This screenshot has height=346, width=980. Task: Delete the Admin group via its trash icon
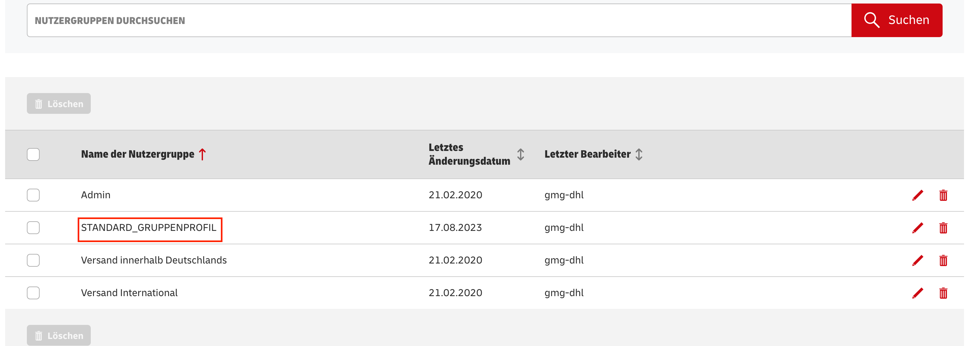943,195
